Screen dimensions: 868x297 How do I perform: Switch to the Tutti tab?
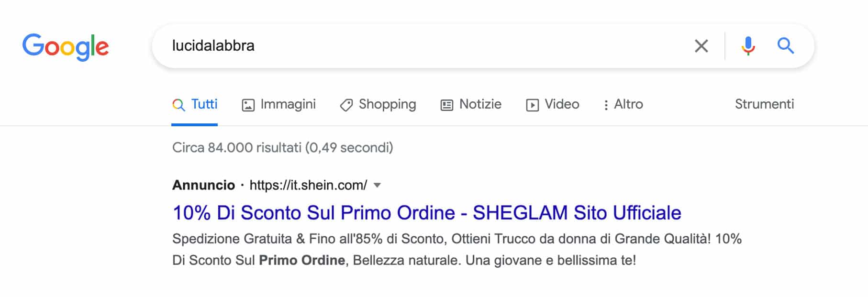[x=194, y=104]
